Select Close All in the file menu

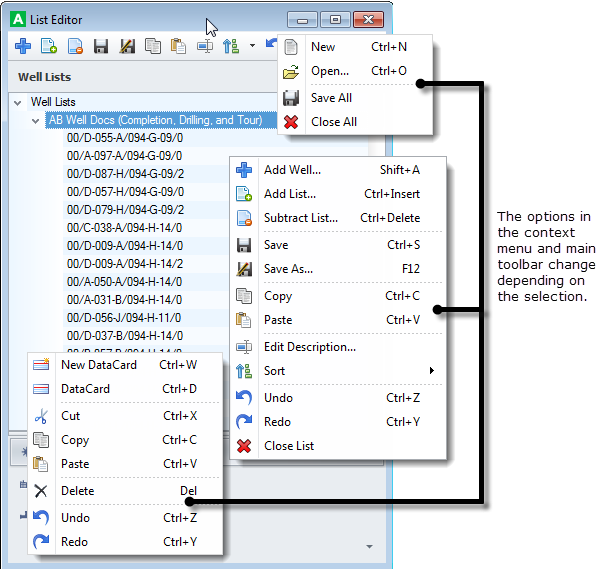tap(333, 122)
